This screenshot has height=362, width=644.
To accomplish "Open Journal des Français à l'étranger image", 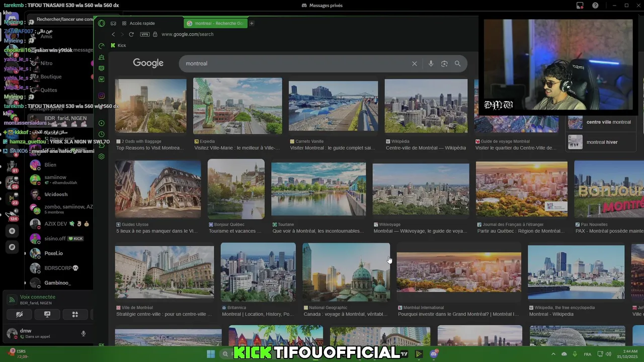I will (x=522, y=189).
